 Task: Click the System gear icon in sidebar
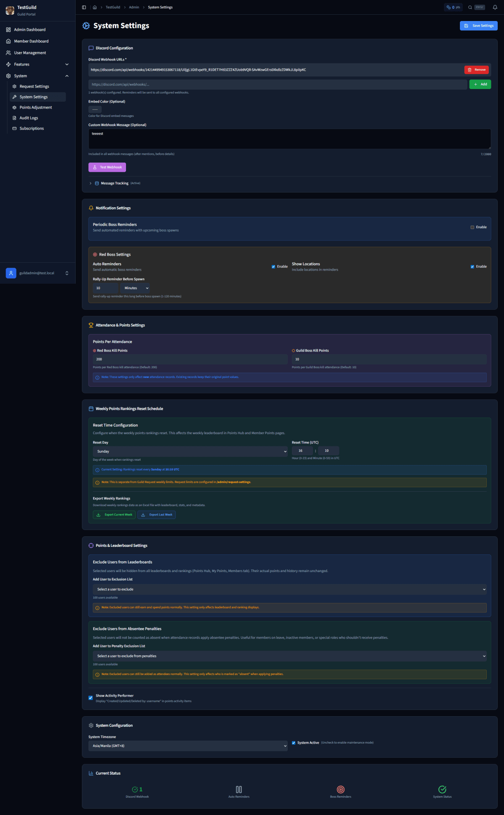(8, 76)
